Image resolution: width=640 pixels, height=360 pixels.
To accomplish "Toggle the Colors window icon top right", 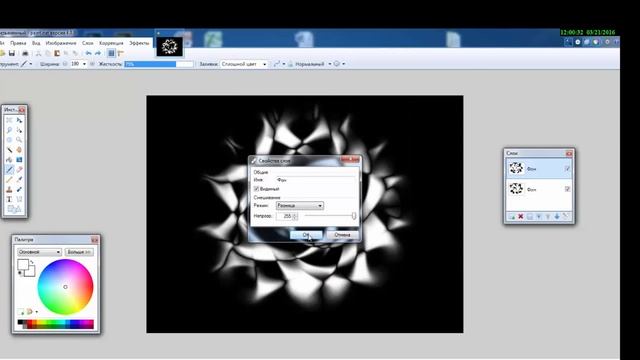I will point(596,42).
